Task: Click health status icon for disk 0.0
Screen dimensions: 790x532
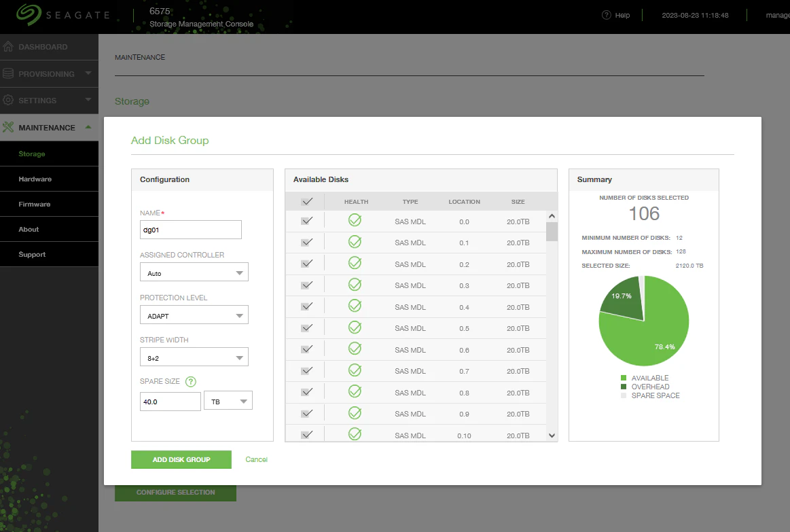Action: 355,220
